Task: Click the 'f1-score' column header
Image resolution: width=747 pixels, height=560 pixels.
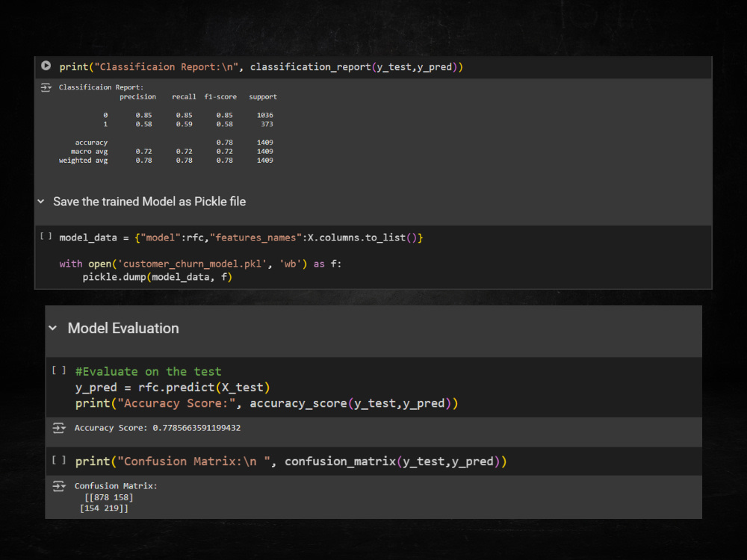Action: [220, 96]
